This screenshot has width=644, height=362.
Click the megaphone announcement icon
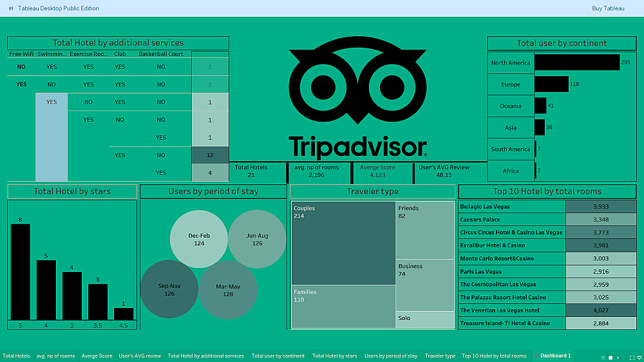[11, 8]
